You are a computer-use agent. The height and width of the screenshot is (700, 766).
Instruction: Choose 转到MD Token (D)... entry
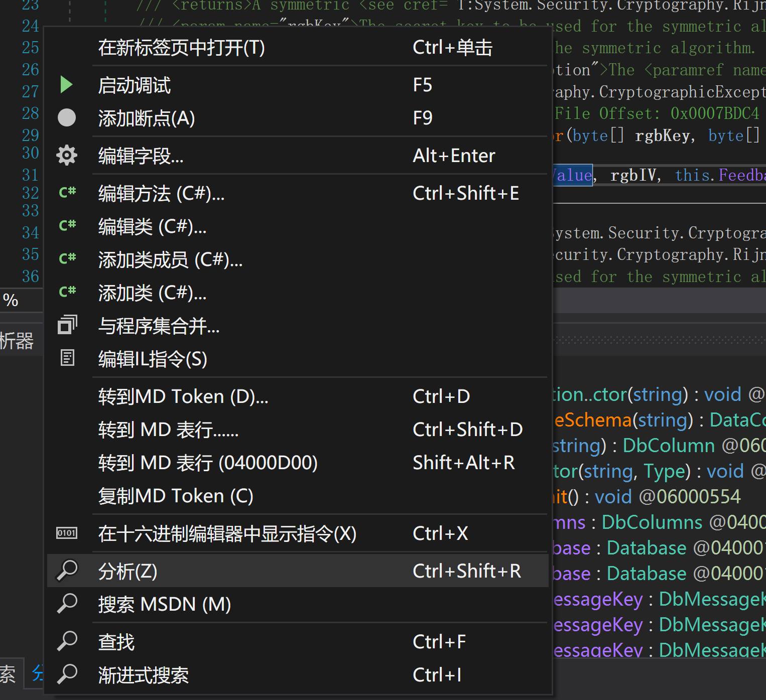[298, 396]
